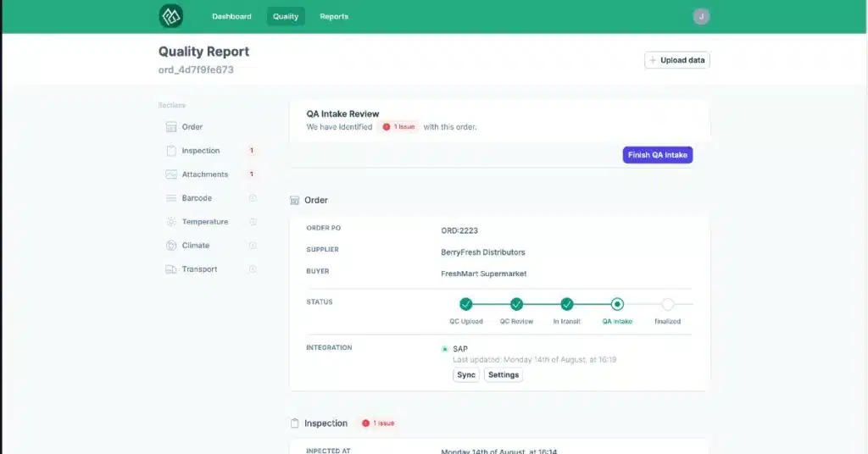This screenshot has width=868, height=454.
Task: Click the In transit status step
Action: click(x=567, y=304)
